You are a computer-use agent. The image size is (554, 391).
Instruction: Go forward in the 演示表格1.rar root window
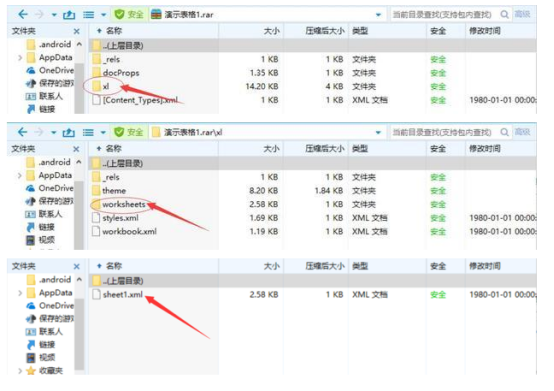tap(39, 14)
